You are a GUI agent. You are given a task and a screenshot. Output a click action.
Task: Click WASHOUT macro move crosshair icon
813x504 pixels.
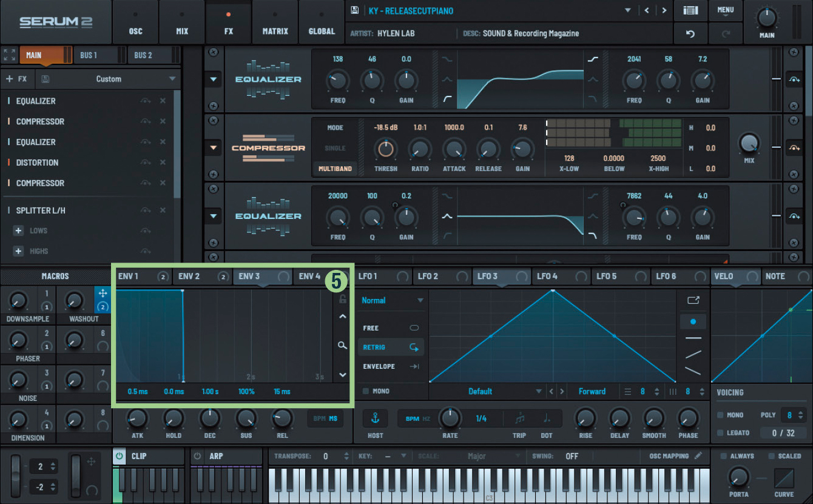tap(102, 292)
